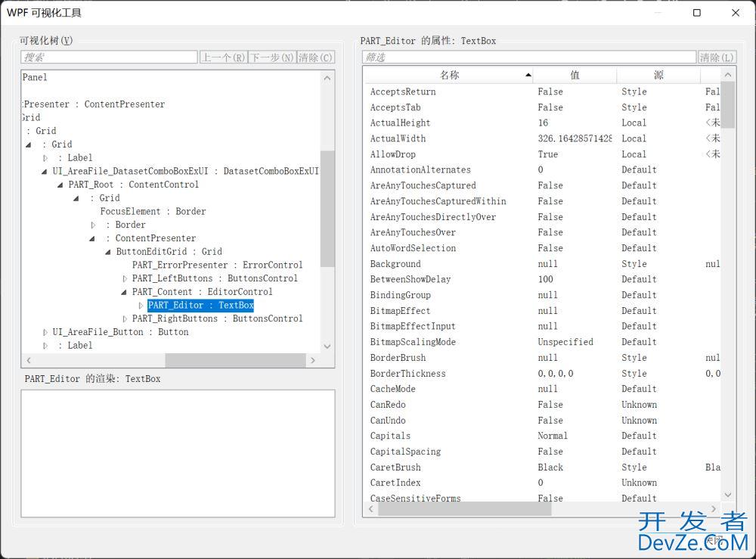
Task: Select the AcceptsReturn property row
Action: (542, 92)
